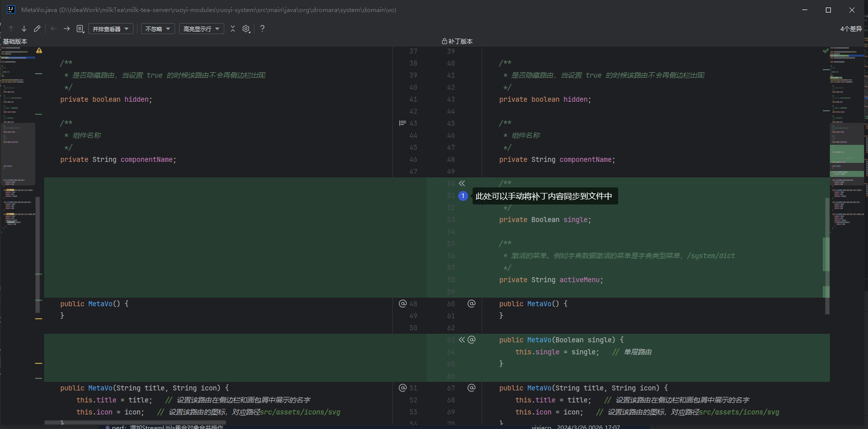This screenshot has height=429, width=868.
Task: Click the blue numbered hint badge
Action: click(x=463, y=196)
